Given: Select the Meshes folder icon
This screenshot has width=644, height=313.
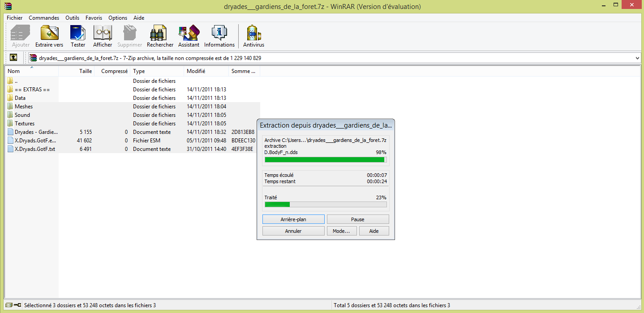Looking at the screenshot, I should [10, 107].
